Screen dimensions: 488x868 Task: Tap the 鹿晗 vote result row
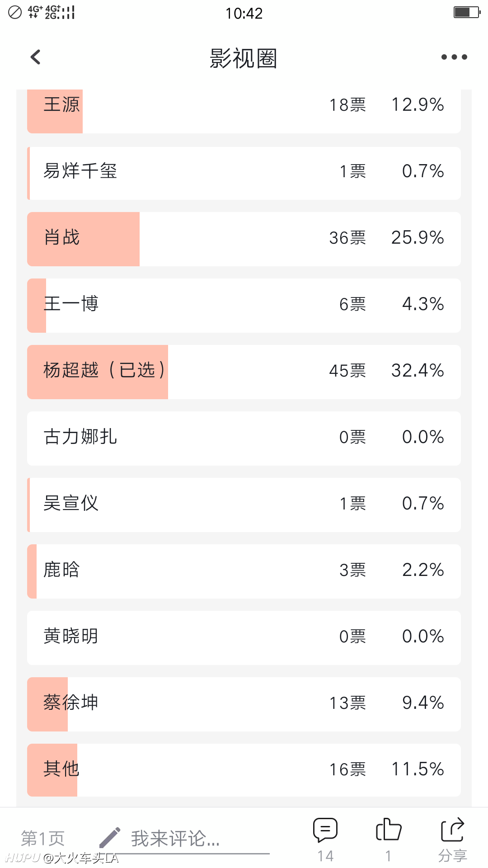point(244,571)
